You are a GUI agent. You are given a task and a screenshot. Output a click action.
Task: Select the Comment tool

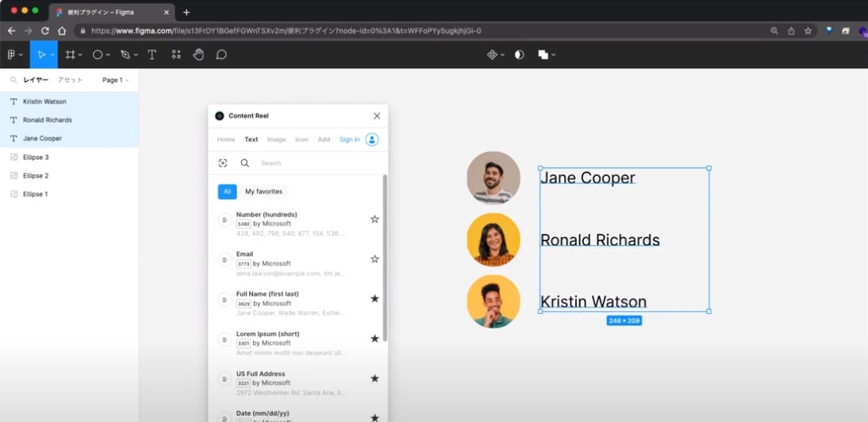tap(221, 54)
